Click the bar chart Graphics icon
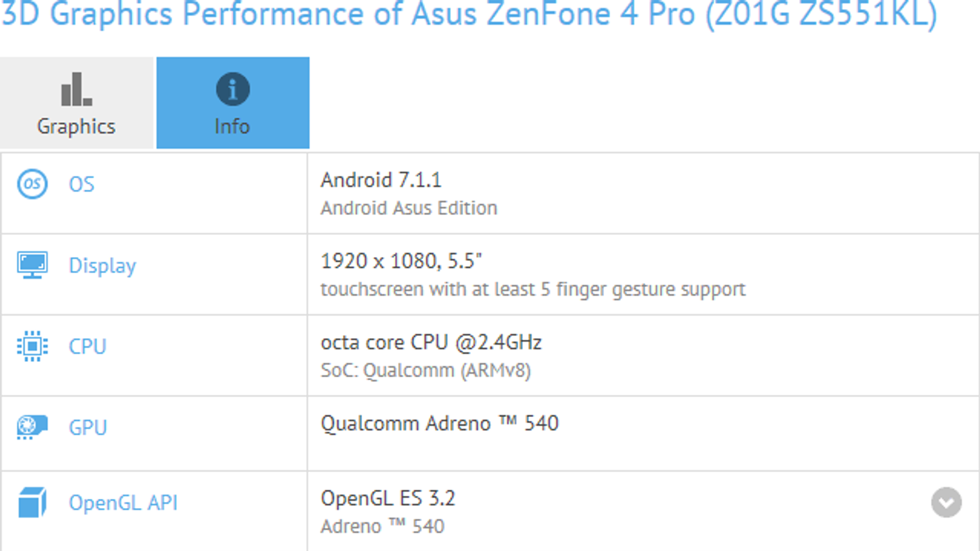980x551 pixels. (77, 89)
